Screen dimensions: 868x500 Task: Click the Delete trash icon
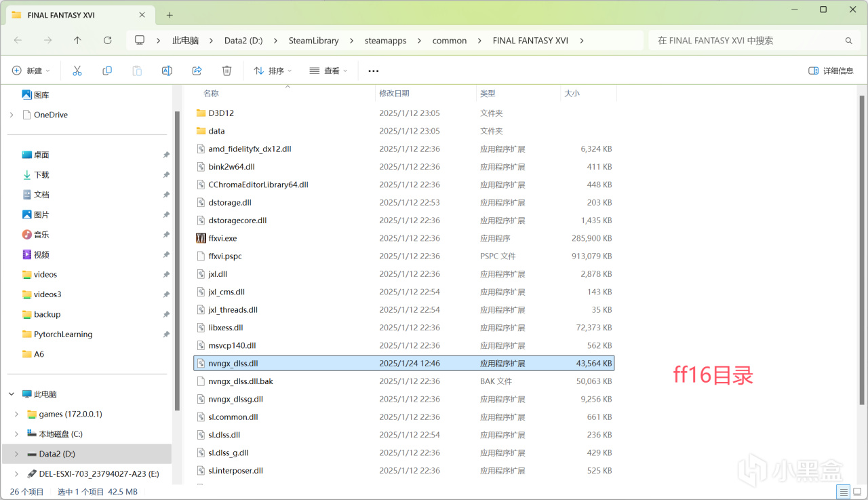(227, 71)
